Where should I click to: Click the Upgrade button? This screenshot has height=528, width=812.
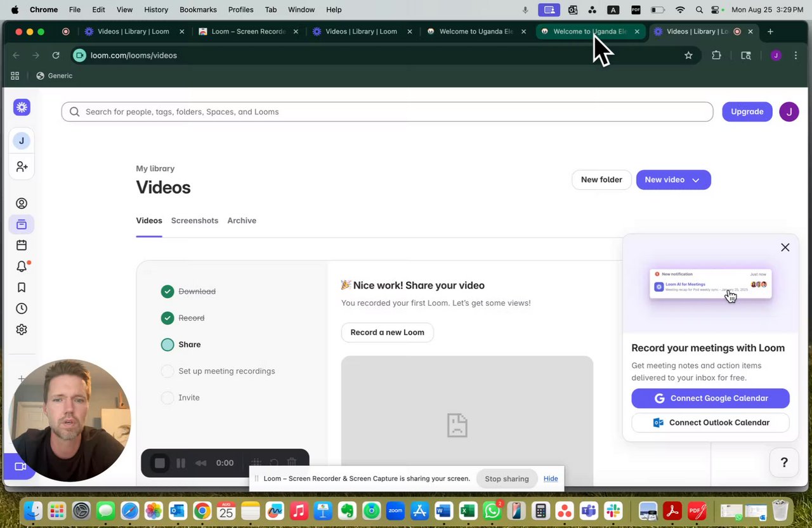tap(747, 112)
